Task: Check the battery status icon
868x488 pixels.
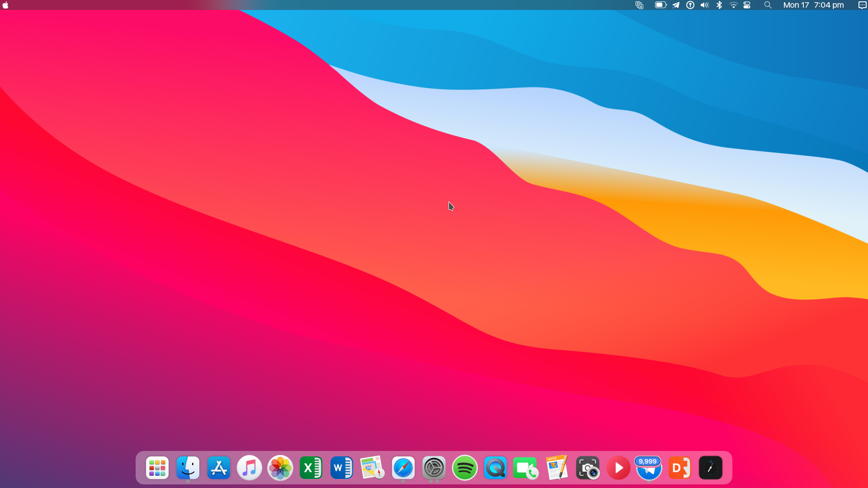Action: click(660, 5)
